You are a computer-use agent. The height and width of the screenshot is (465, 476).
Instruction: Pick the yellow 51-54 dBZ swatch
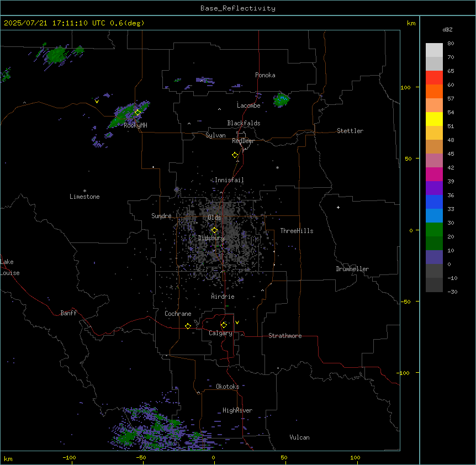click(434, 119)
